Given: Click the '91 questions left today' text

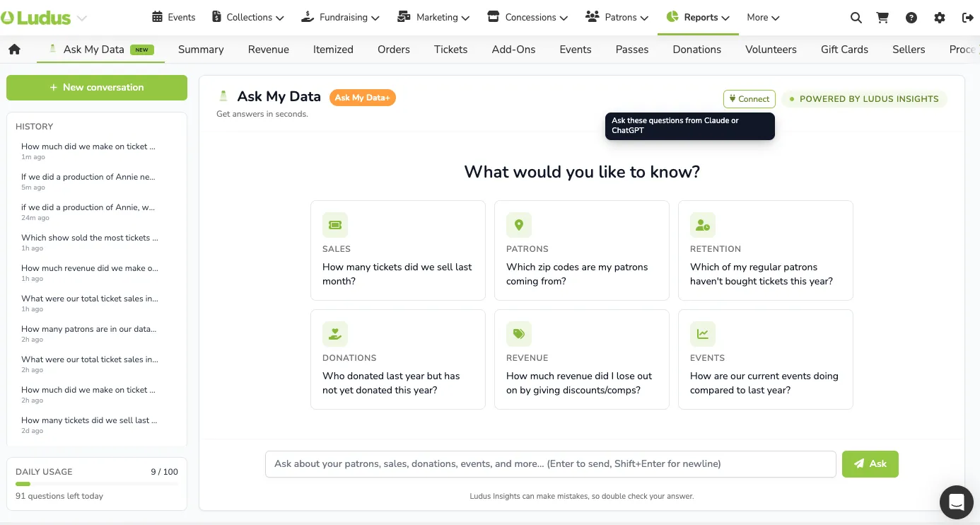Looking at the screenshot, I should (59, 496).
